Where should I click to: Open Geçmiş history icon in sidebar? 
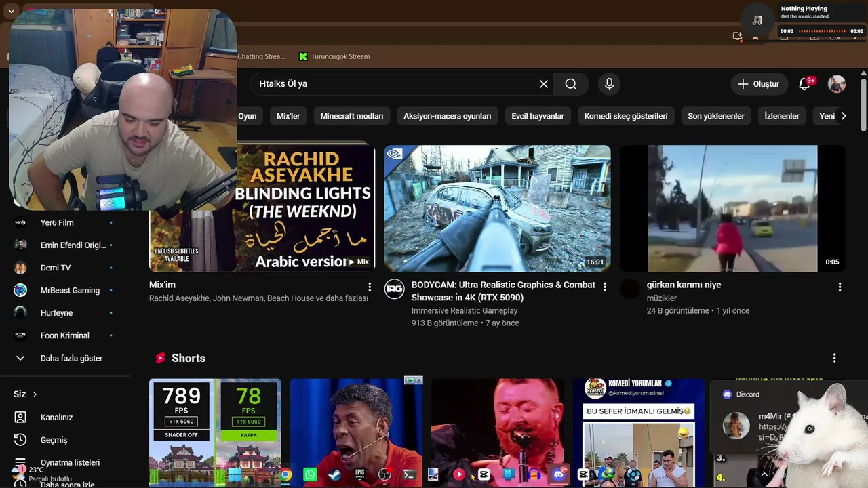(x=20, y=440)
